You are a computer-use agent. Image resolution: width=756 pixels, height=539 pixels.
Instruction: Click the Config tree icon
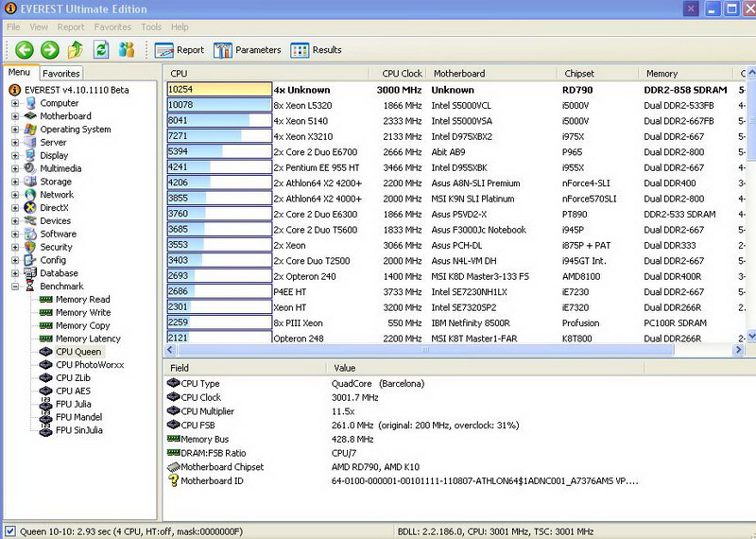30,260
